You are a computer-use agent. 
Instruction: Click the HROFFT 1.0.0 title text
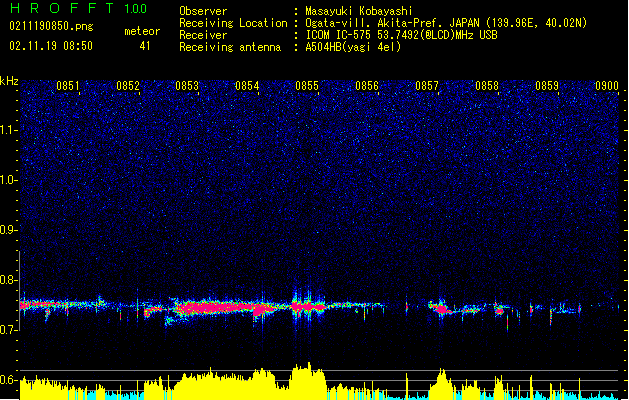coord(78,8)
